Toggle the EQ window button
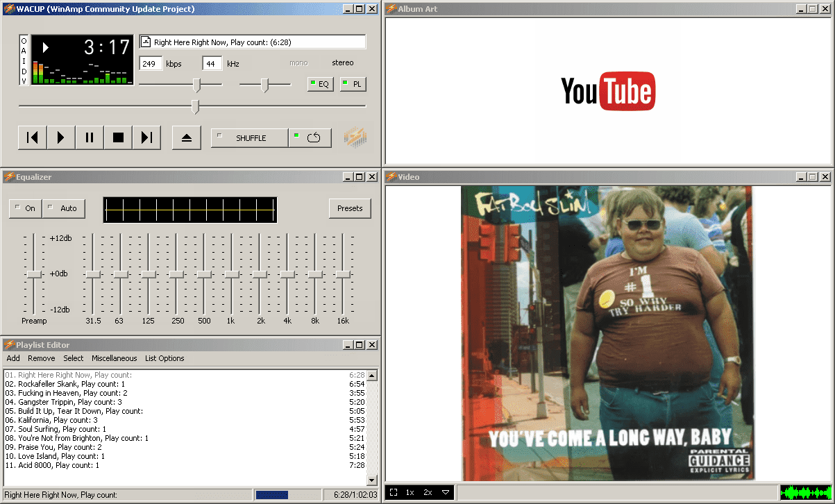 320,84
